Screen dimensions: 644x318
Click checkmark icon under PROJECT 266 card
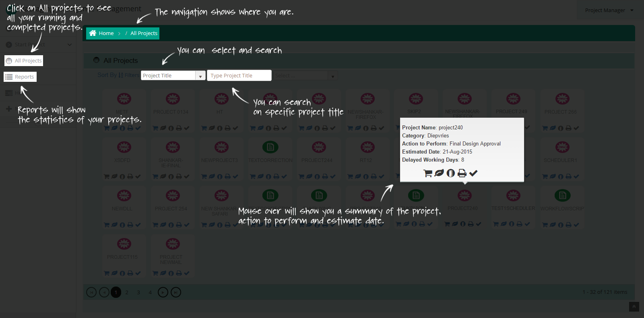coord(576,128)
